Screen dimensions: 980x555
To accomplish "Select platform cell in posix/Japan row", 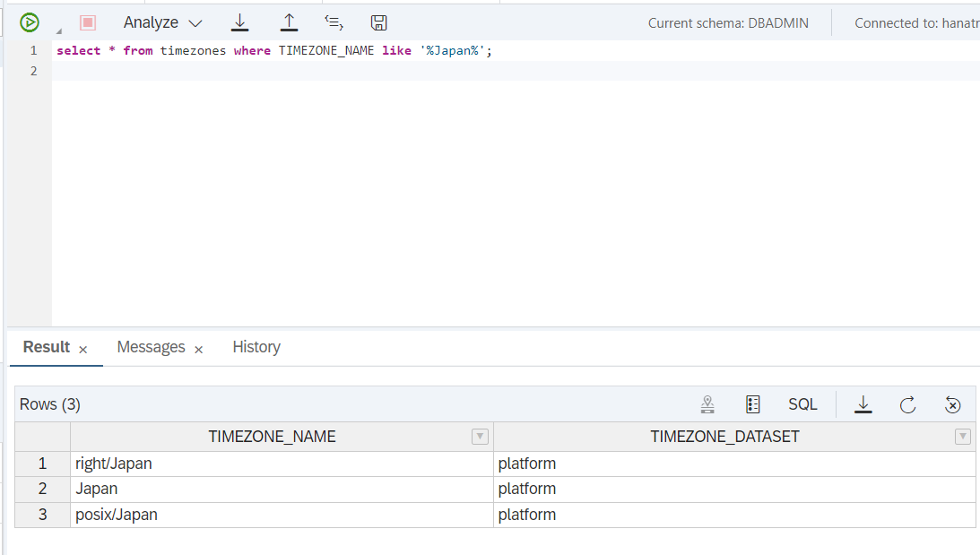I will 734,515.
